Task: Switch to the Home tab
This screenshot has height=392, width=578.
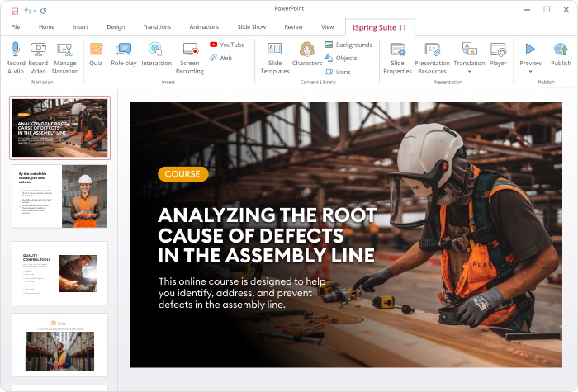Action: (47, 27)
